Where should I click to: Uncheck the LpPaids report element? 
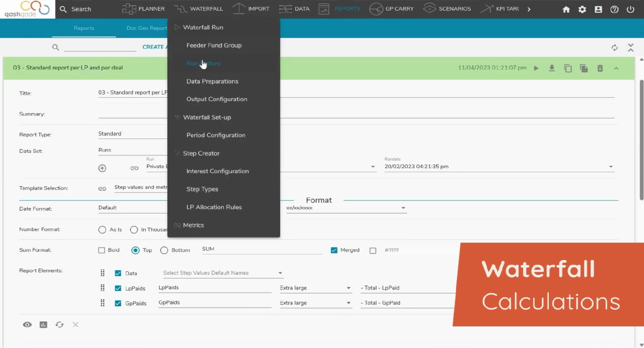(x=118, y=288)
